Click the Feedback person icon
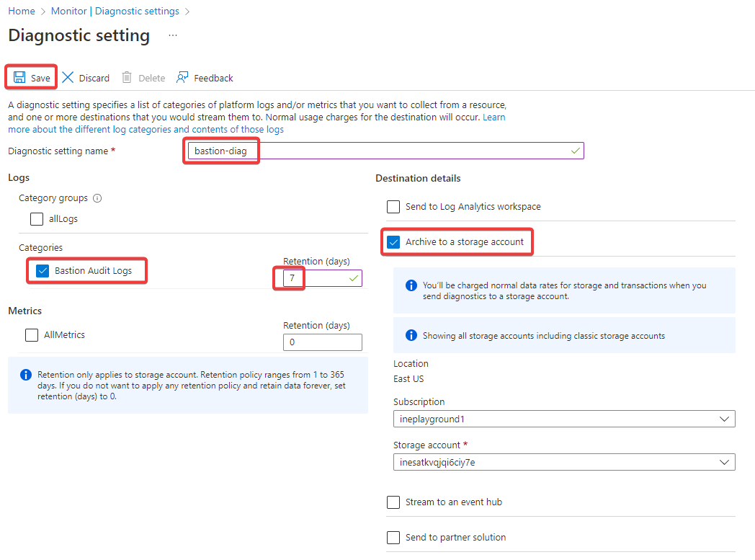The height and width of the screenshot is (560, 755). tap(182, 78)
